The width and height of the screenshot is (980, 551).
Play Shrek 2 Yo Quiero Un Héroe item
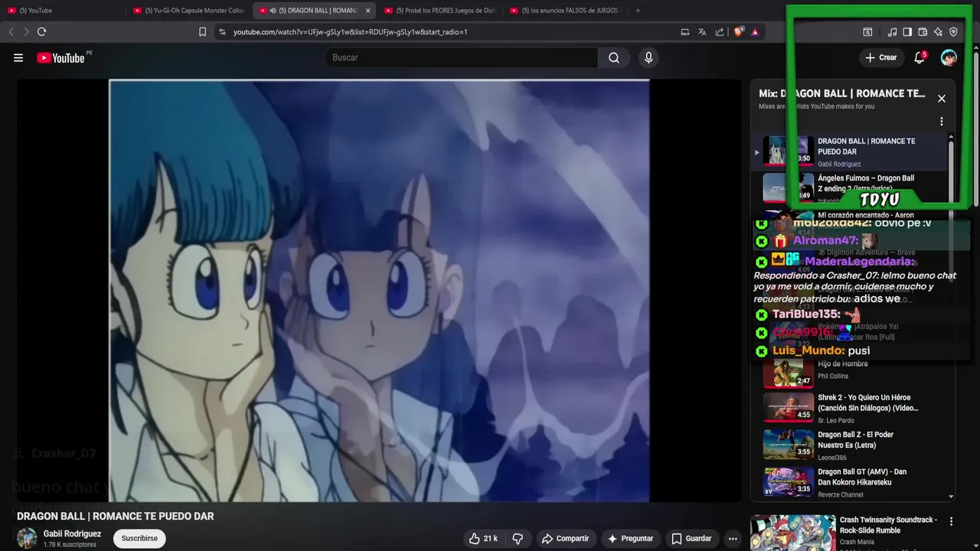tap(850, 408)
